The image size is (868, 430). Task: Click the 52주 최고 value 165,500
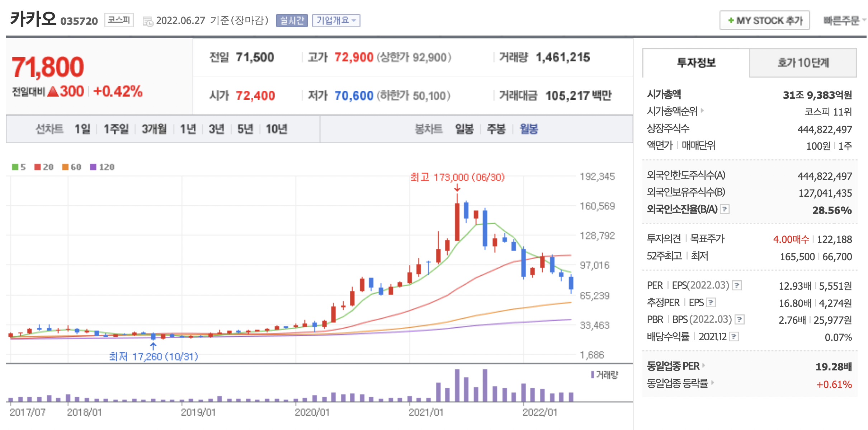click(x=797, y=257)
